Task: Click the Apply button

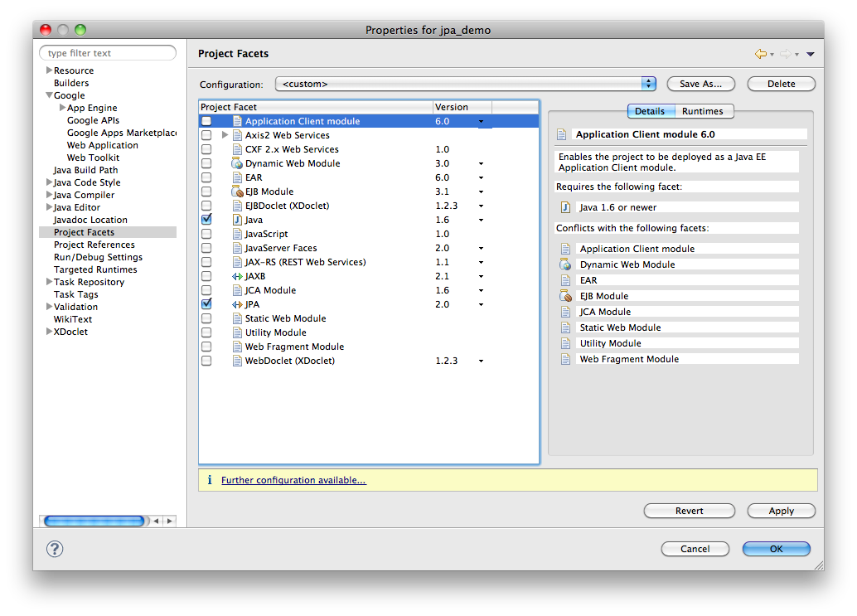Action: click(x=781, y=511)
